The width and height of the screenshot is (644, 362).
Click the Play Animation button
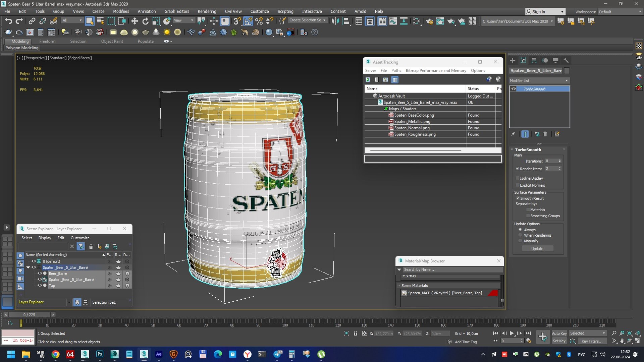tap(512, 334)
